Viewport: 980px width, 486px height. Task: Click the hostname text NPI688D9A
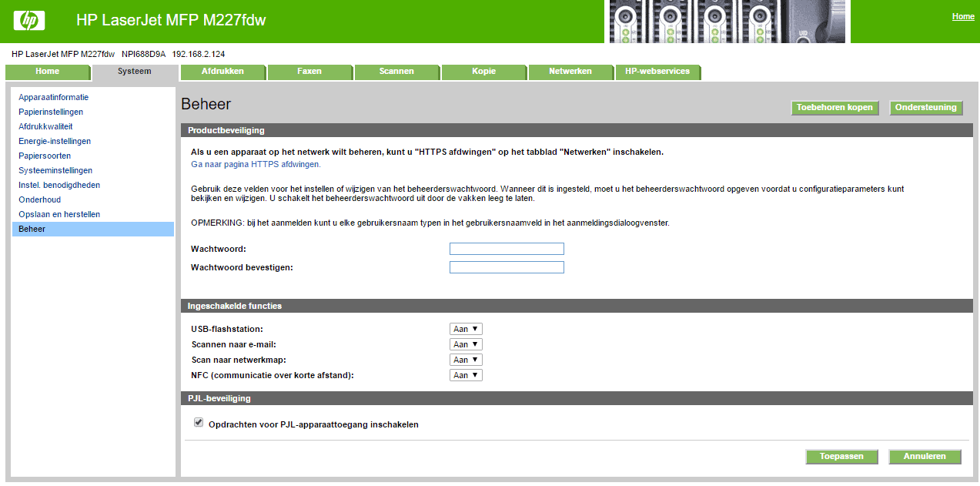click(x=144, y=54)
